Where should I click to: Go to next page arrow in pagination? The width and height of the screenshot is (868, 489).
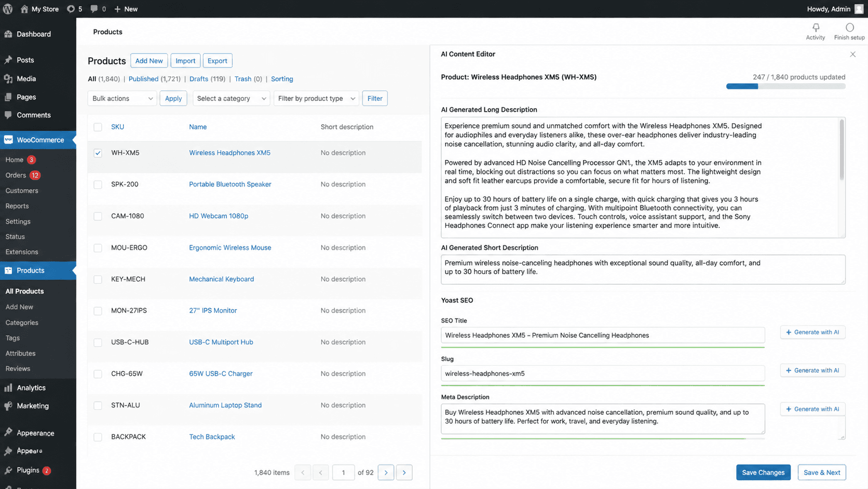click(x=386, y=472)
